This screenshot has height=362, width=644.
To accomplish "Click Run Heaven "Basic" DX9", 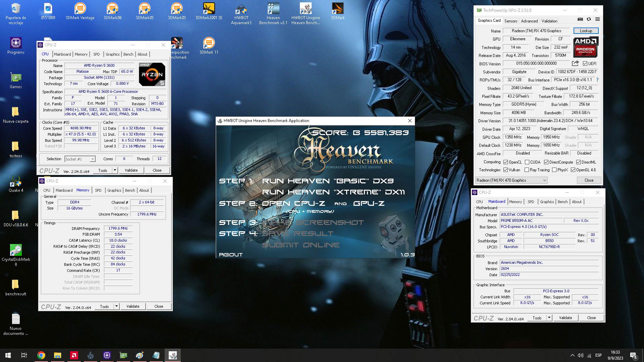I will coord(328,181).
